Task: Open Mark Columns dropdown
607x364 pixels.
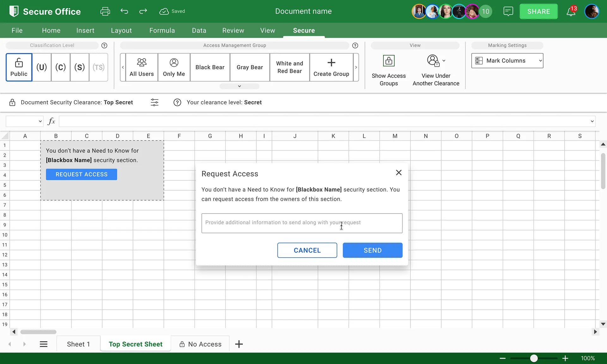Action: pos(507,61)
